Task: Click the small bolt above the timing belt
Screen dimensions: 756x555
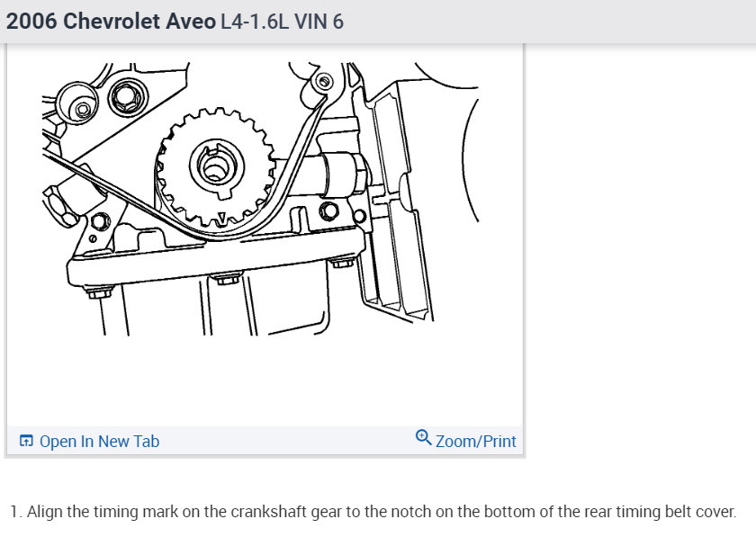Action: (x=324, y=82)
